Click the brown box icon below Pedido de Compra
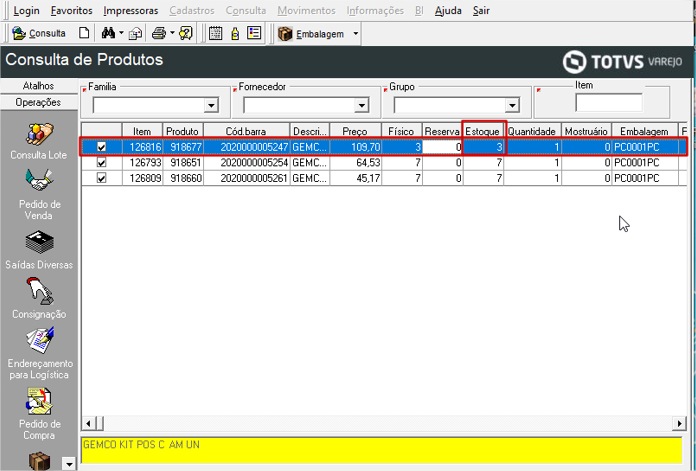Viewport: 696px width, 471px height. [39, 461]
